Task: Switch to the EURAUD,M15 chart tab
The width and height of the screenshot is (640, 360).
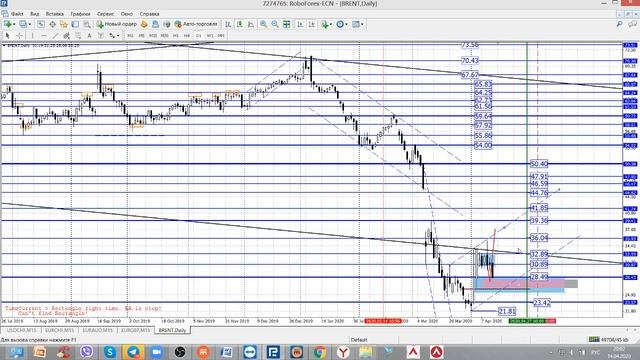Action: pyautogui.click(x=97, y=330)
